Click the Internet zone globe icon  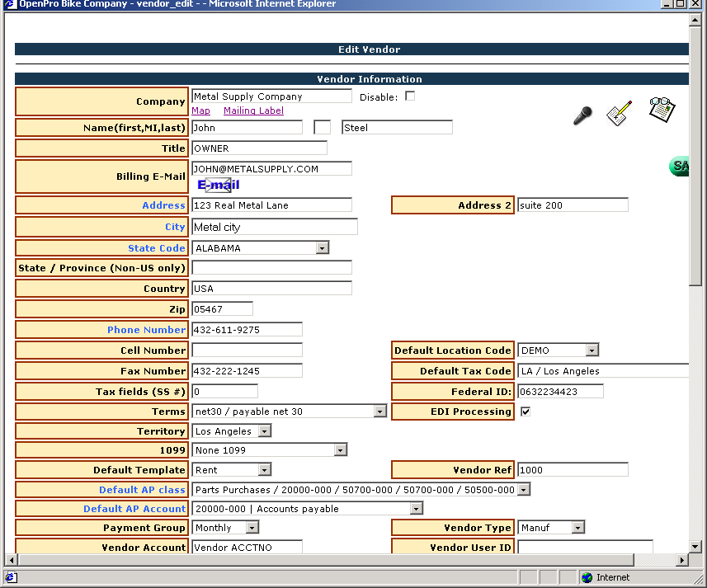[587, 577]
